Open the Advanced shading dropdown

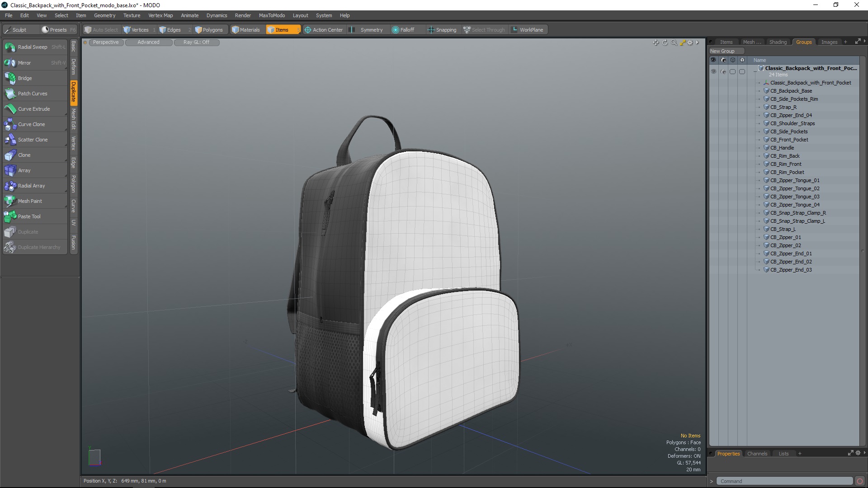(148, 42)
